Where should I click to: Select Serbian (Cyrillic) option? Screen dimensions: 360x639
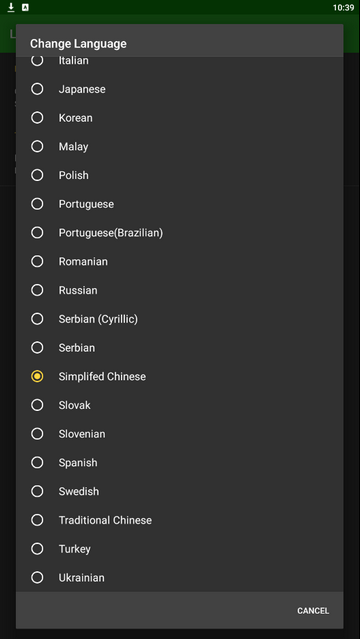pos(179,319)
